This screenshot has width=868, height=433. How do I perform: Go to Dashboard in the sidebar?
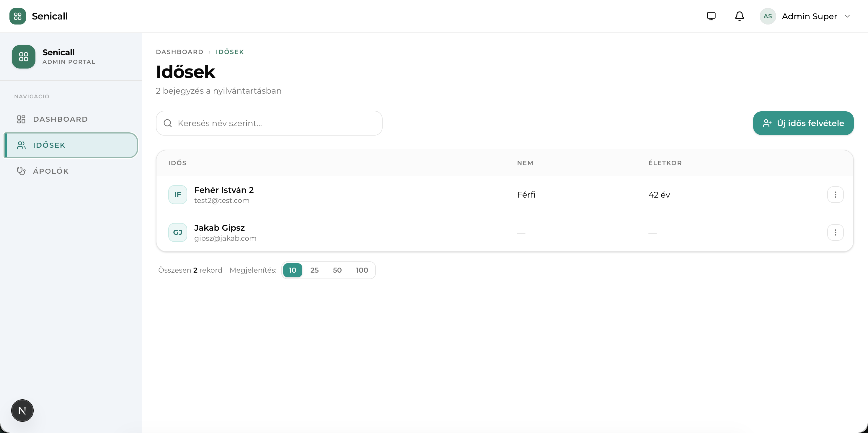(71, 119)
